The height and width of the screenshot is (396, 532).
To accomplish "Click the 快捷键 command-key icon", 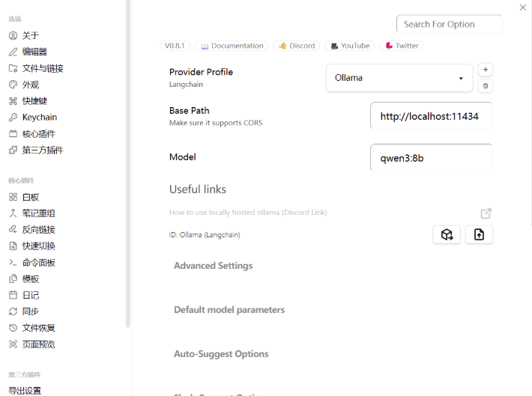I will point(13,101).
